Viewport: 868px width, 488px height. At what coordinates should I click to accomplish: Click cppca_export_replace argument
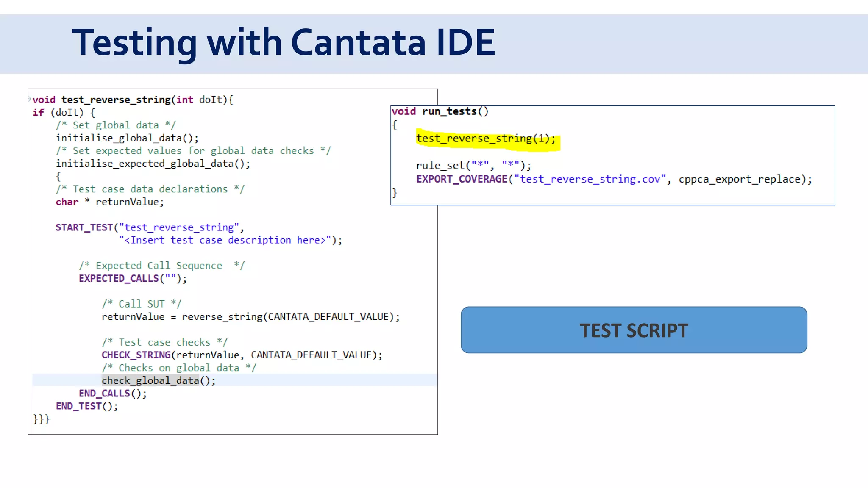pos(739,179)
